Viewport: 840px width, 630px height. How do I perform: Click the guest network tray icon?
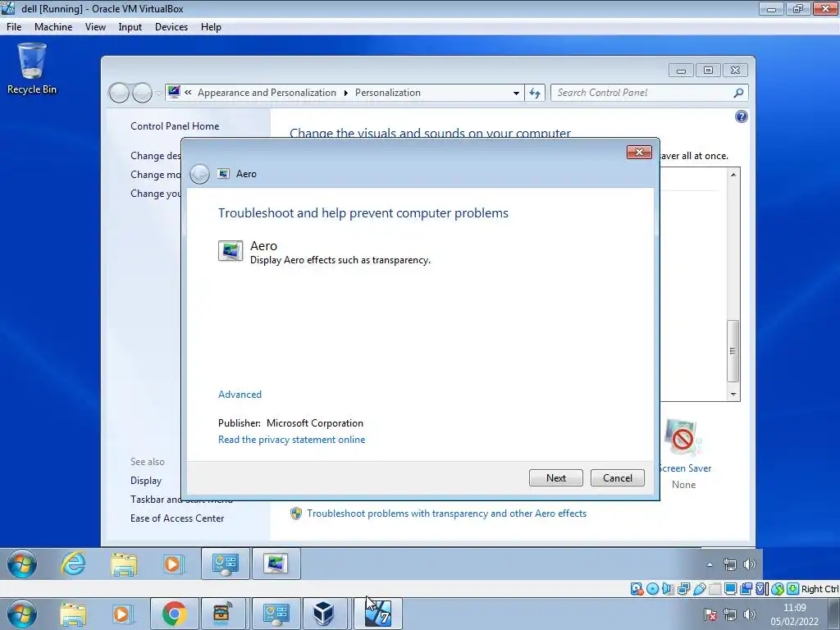coord(729,564)
